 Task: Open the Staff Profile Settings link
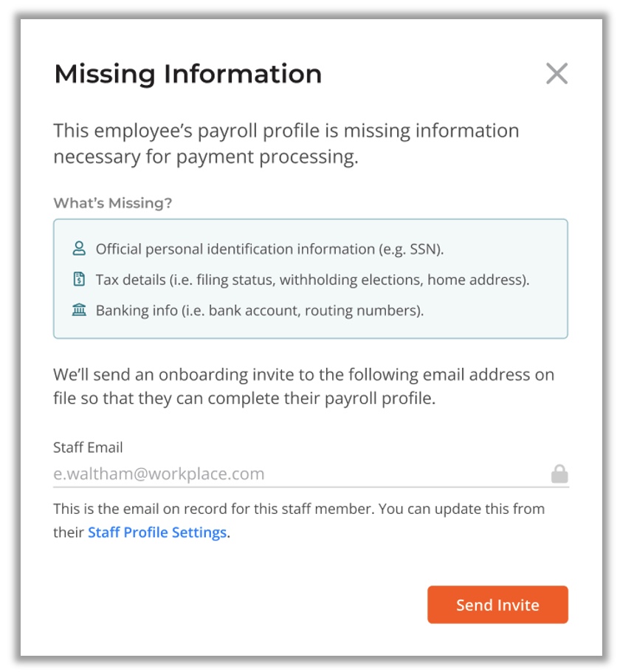click(157, 532)
